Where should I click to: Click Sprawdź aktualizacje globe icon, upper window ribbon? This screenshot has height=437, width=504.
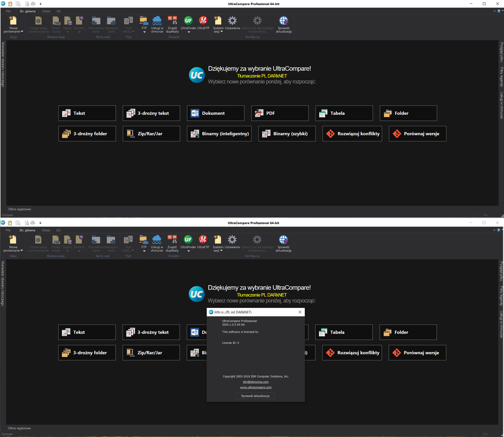pos(283,20)
